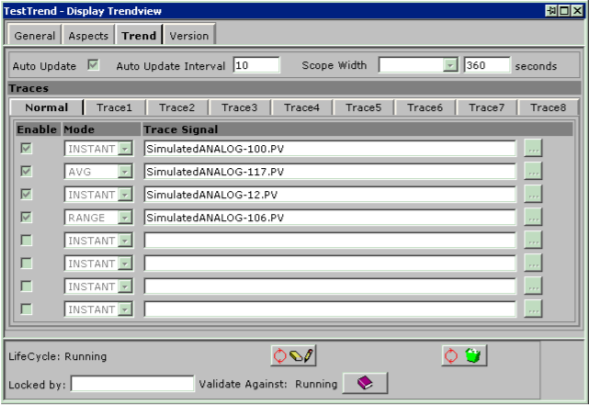This screenshot has height=406, width=589.
Task: Click the purple book validate button
Action: pyautogui.click(x=365, y=383)
